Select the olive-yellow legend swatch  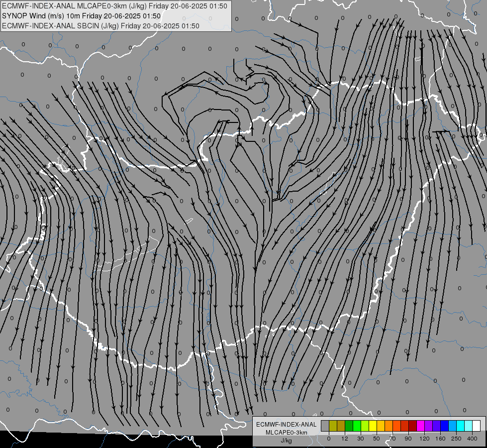333,426
